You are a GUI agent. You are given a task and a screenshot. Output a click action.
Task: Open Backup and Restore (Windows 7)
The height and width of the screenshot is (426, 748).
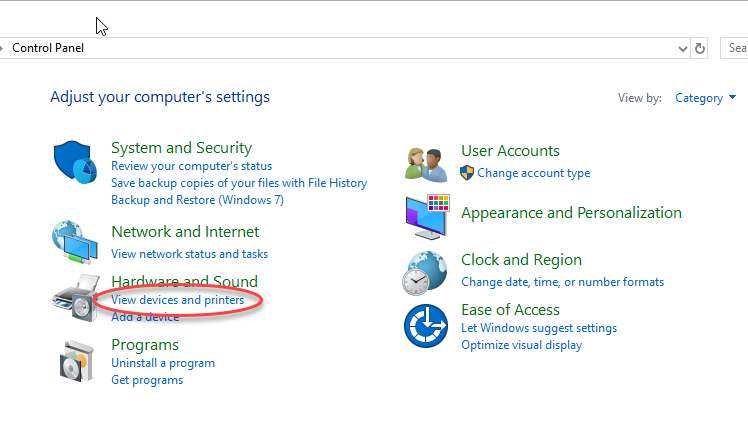tap(197, 200)
